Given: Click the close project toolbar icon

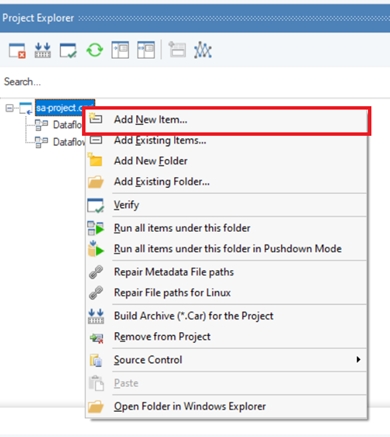Looking at the screenshot, I should [17, 51].
